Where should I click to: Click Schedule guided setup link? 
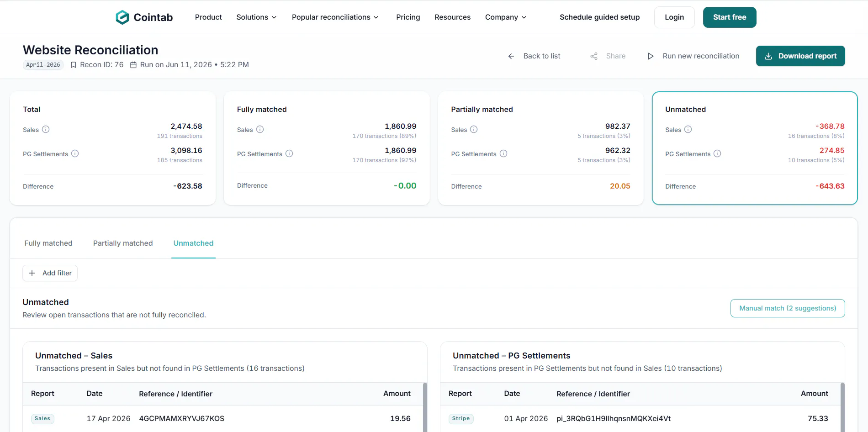click(599, 17)
